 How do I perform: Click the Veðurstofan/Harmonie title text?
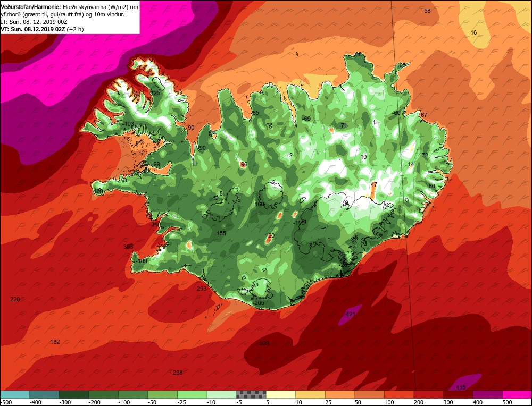coord(31,7)
